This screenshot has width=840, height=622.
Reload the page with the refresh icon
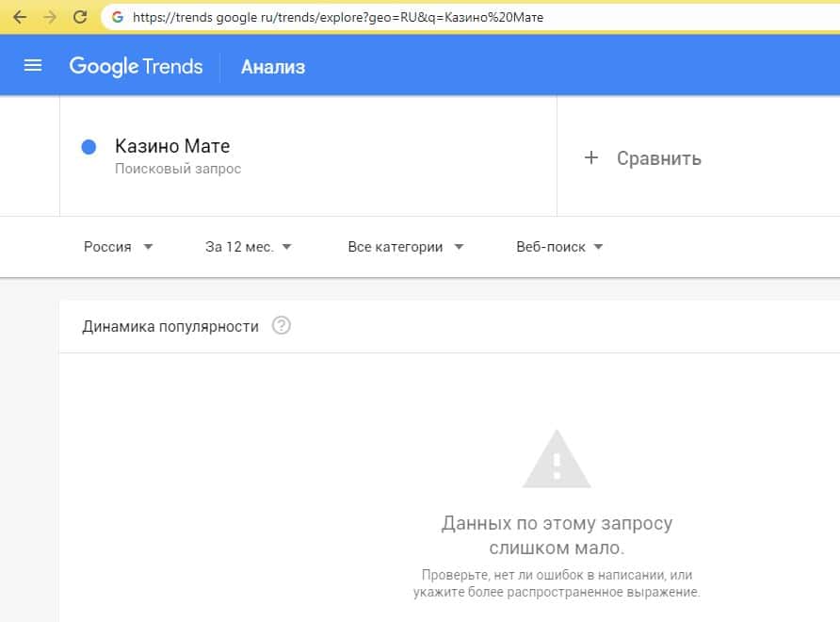[80, 17]
